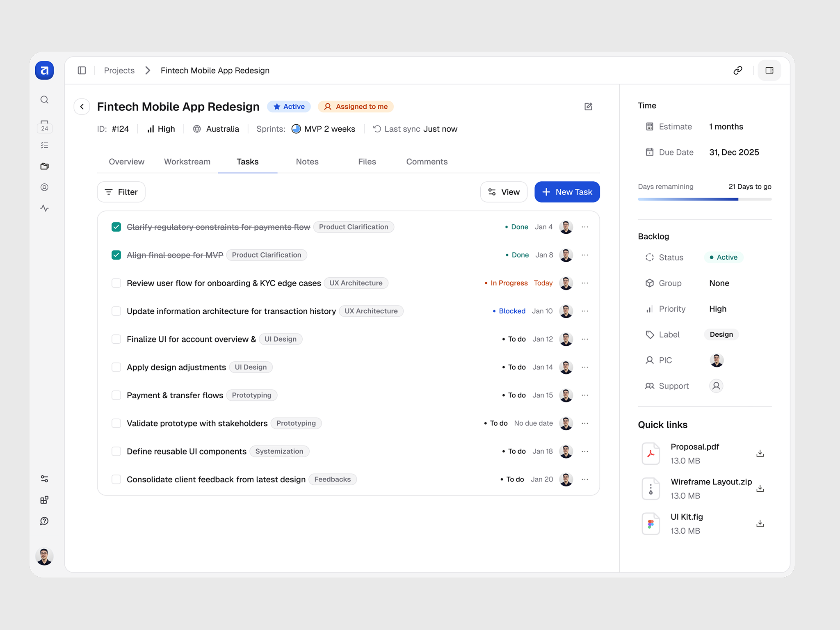This screenshot has height=630, width=840.
Task: Switch to the Notes tab
Action: [307, 162]
